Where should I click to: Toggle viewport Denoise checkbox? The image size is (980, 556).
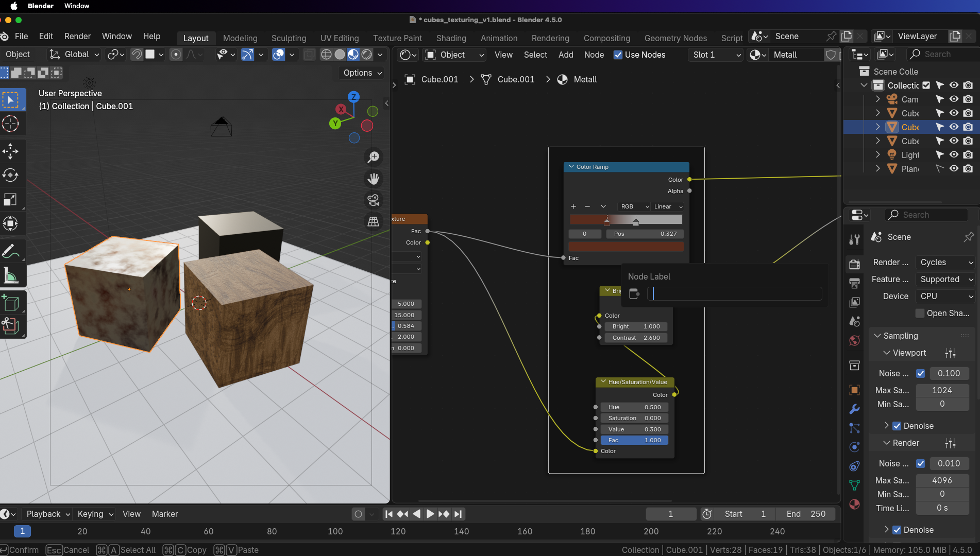(897, 426)
